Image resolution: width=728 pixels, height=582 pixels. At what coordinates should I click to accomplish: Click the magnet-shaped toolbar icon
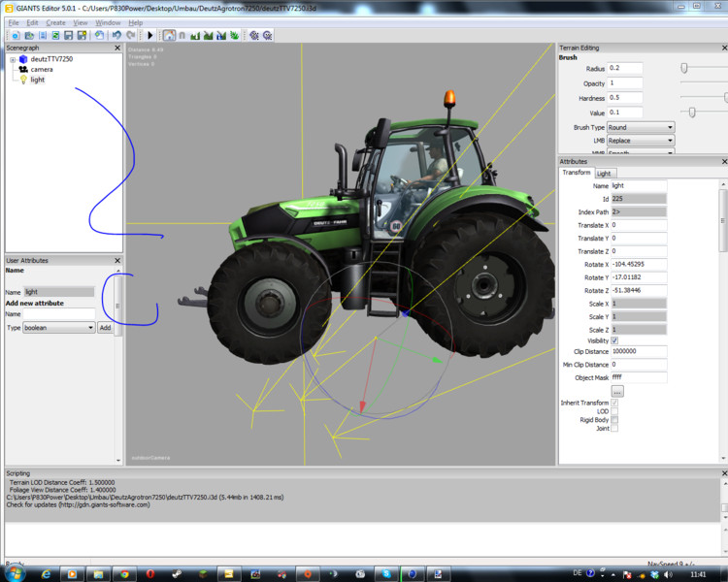click(182, 35)
